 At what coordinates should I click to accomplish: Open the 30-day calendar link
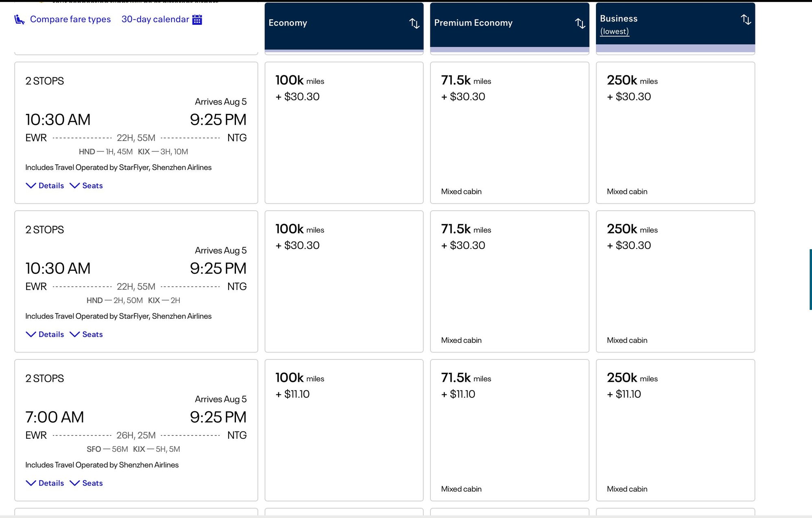(x=155, y=19)
